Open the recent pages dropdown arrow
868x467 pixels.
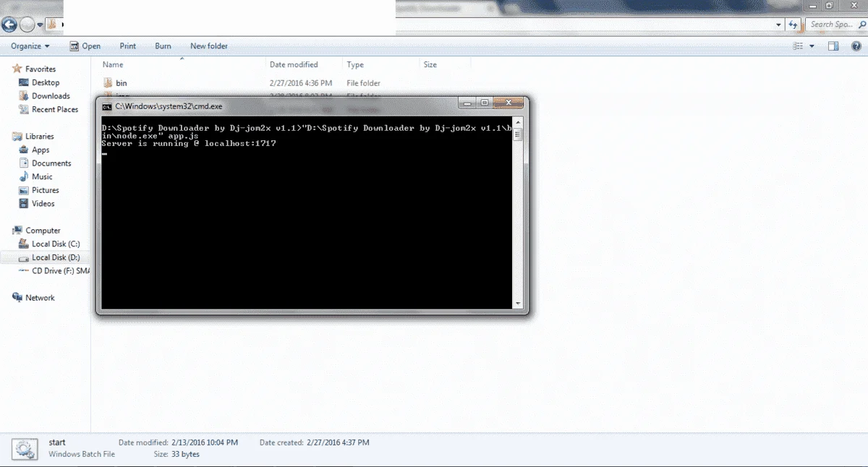click(x=41, y=25)
